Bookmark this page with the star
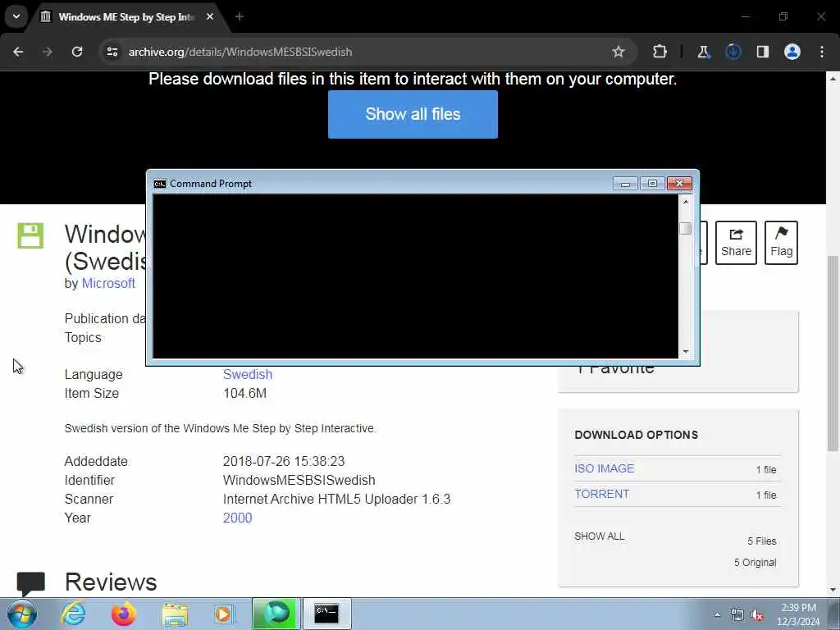 pyautogui.click(x=619, y=52)
